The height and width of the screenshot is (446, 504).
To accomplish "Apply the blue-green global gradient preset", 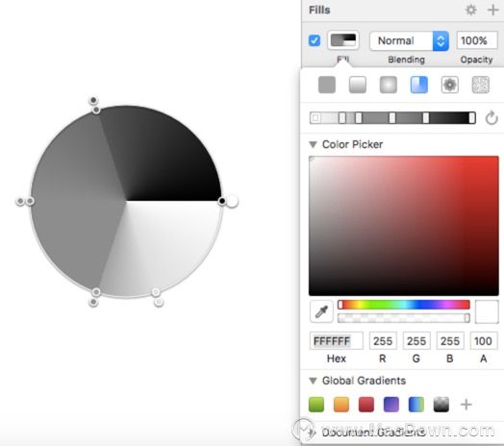I will [x=416, y=405].
